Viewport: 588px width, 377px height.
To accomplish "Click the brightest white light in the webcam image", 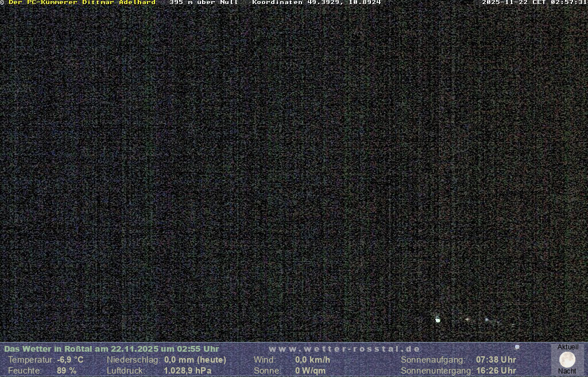I will pyautogui.click(x=438, y=320).
